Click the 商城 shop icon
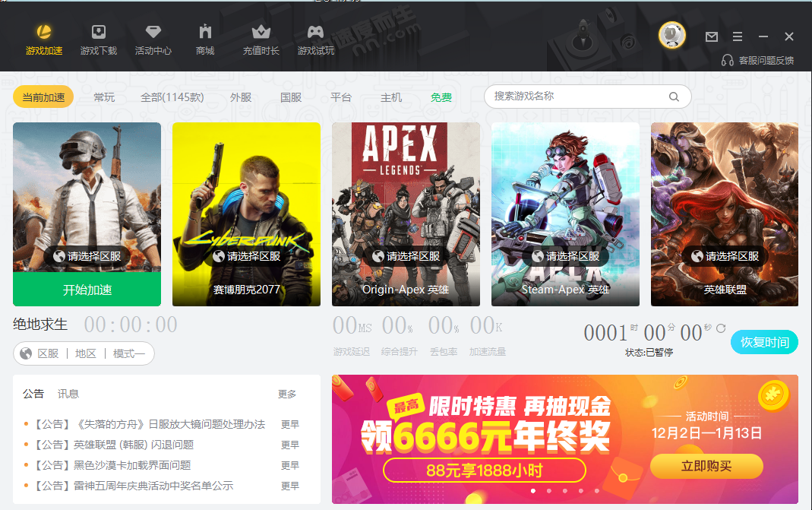Image resolution: width=812 pixels, height=510 pixels. (x=204, y=36)
